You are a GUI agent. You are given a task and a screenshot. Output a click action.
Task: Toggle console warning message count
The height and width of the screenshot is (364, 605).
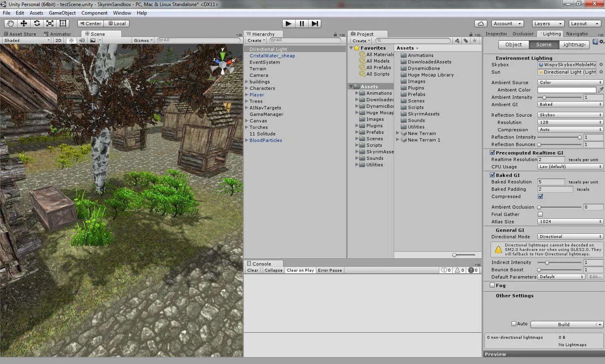(x=459, y=270)
